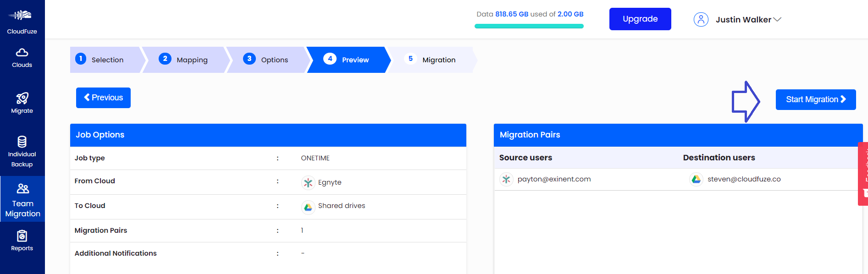
Task: Select the Preview step
Action: (348, 60)
